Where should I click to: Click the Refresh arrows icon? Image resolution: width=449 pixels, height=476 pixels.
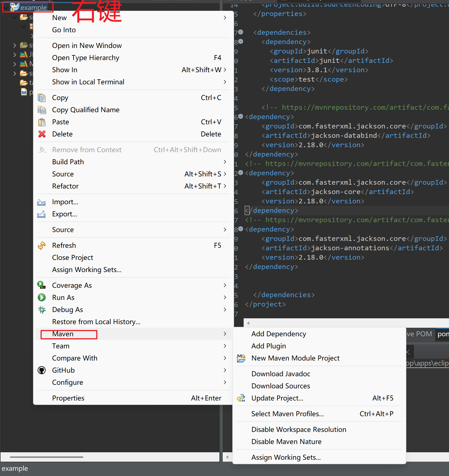[42, 246]
